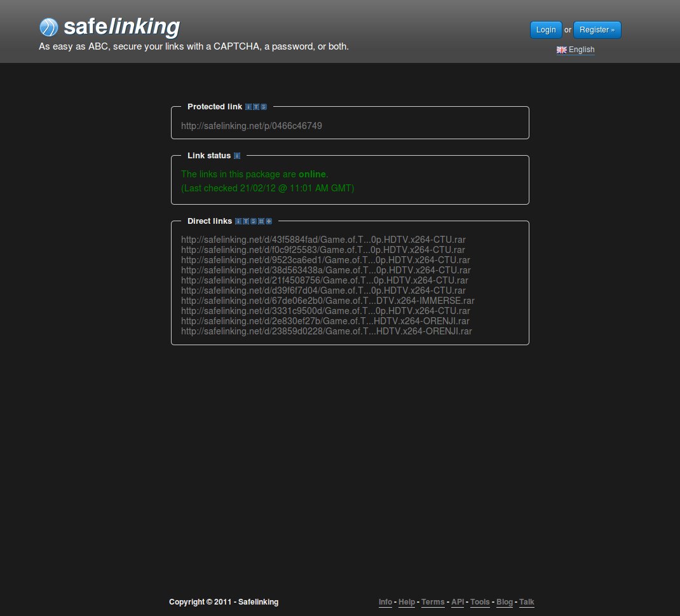Click the S icon next to Protected link
680x616 pixels.
264,107
